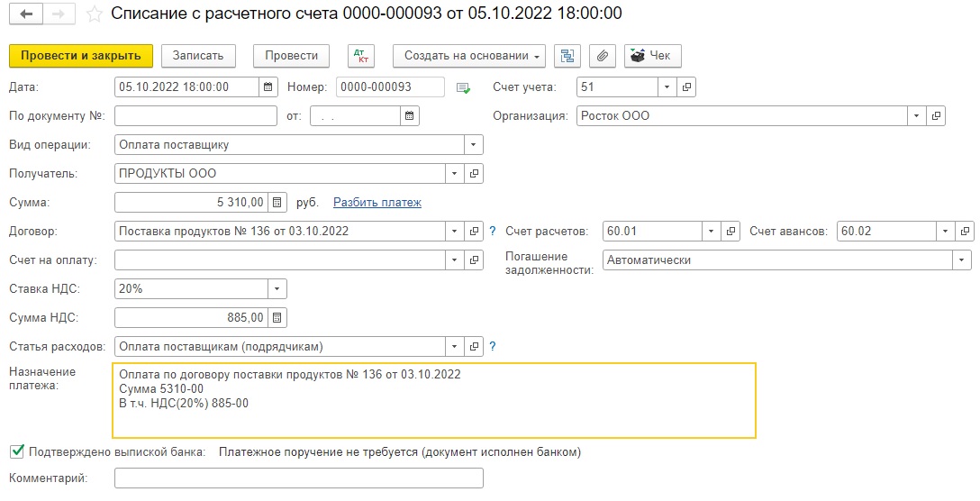Image resolution: width=980 pixels, height=501 pixels.
Task: Go back with the left arrow button
Action: (26, 14)
